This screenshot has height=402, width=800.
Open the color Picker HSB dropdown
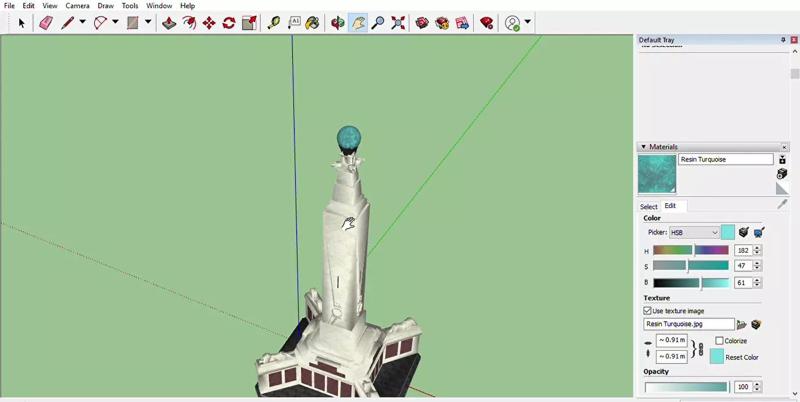pyautogui.click(x=694, y=233)
